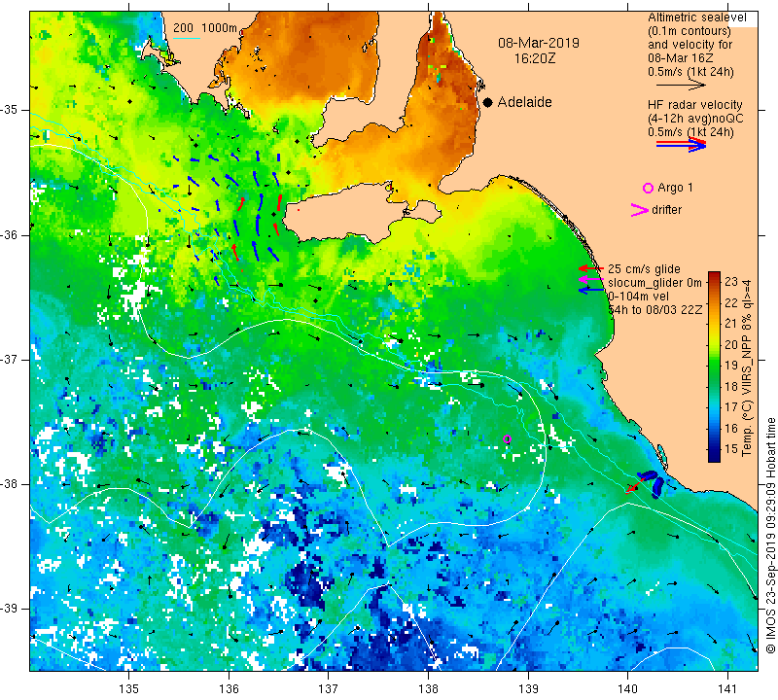Click the red and blue HF radar reference arrow
This screenshot has height=700, width=778.
[681, 145]
